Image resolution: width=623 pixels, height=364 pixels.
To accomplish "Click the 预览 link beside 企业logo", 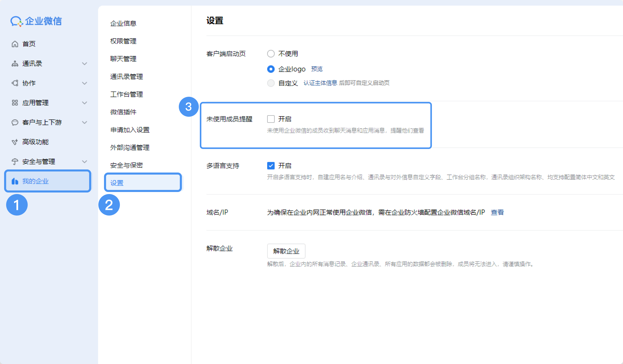I will pos(317,69).
